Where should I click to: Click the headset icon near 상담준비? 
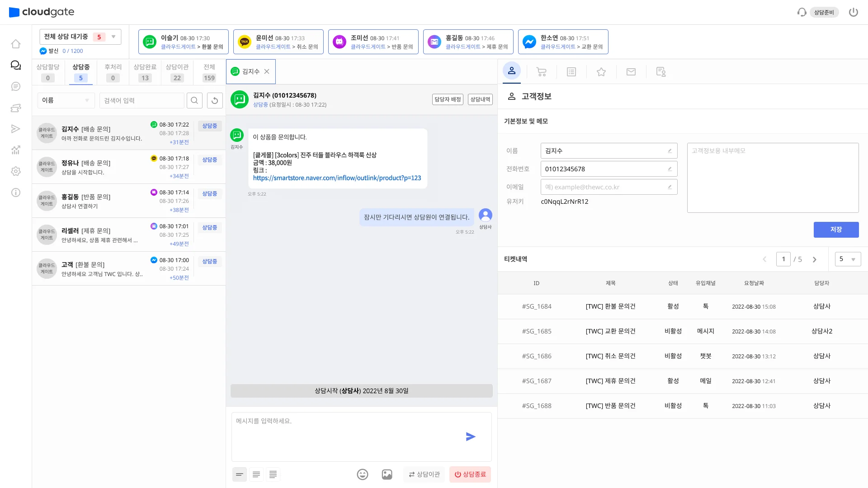pos(801,12)
